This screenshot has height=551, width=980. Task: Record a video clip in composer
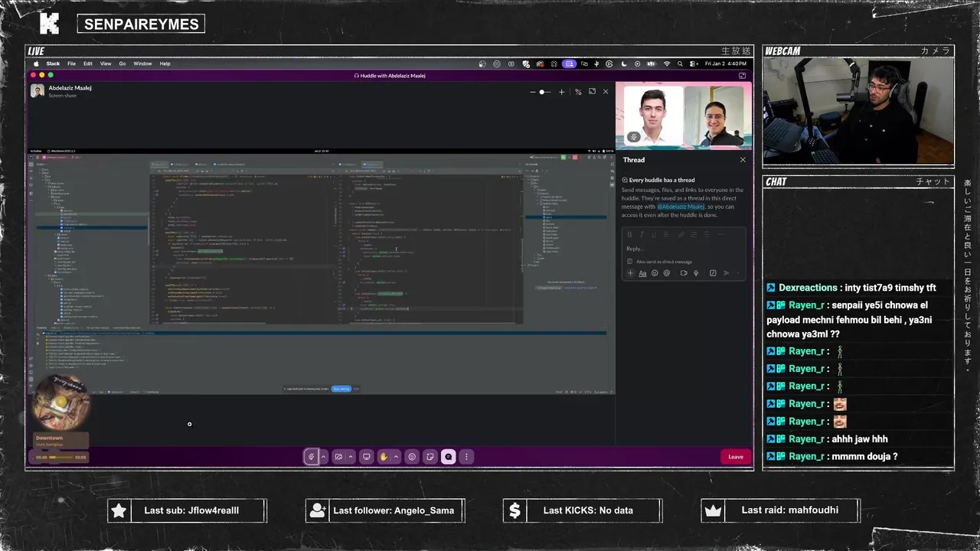coord(684,273)
